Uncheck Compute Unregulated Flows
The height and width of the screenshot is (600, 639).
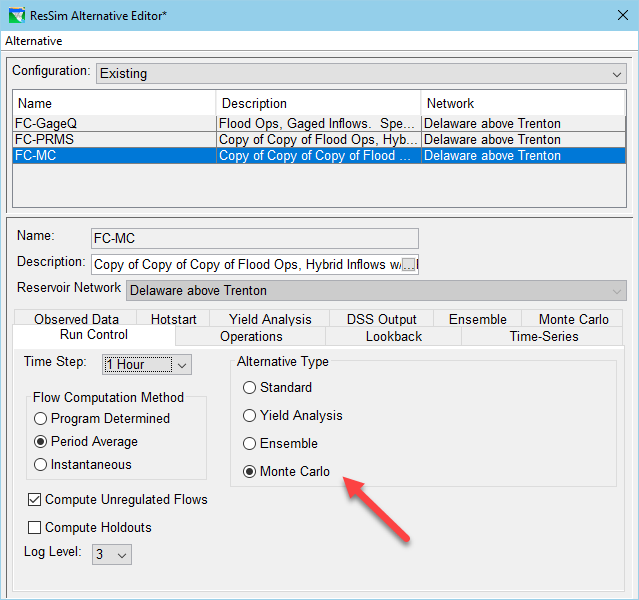click(x=35, y=499)
